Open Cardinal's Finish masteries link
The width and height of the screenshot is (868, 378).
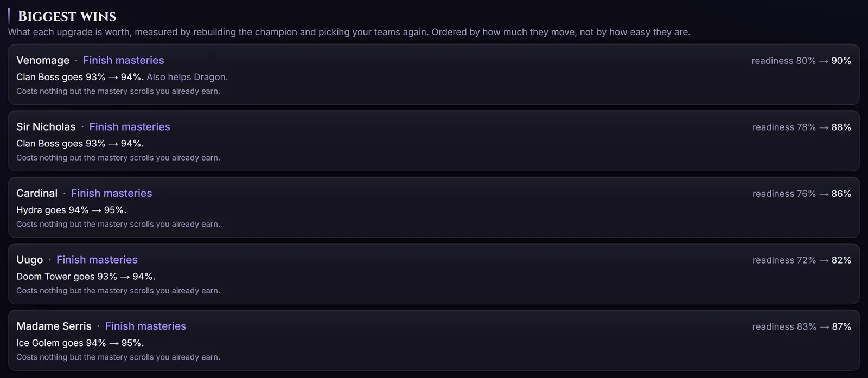(111, 194)
